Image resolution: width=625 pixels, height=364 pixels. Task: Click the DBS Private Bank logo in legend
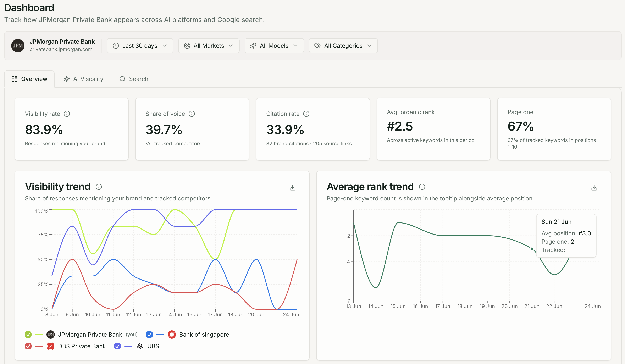coord(51,346)
